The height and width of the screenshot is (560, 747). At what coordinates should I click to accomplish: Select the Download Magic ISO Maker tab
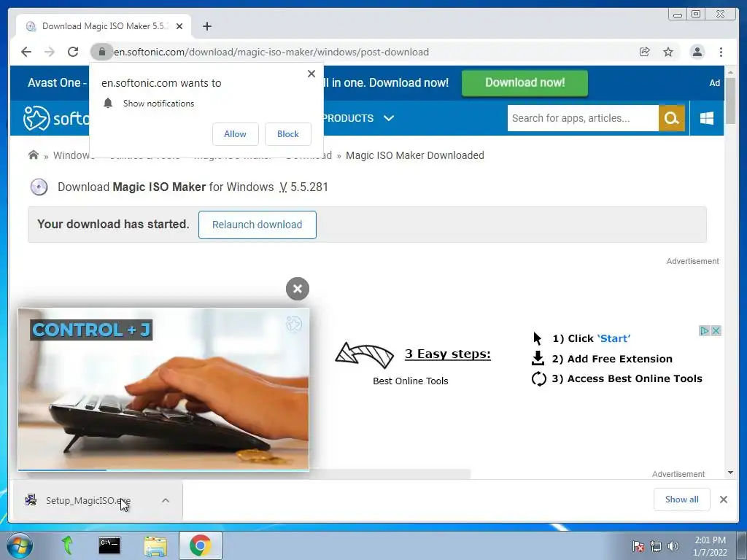point(104,26)
